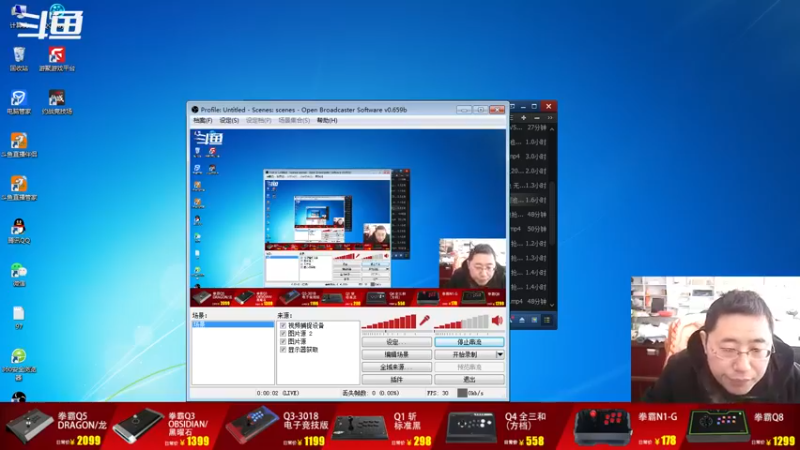Screen dimensions: 800x450
Task: Open the green WeChat (微信) desktop icon
Action: (x=19, y=274)
